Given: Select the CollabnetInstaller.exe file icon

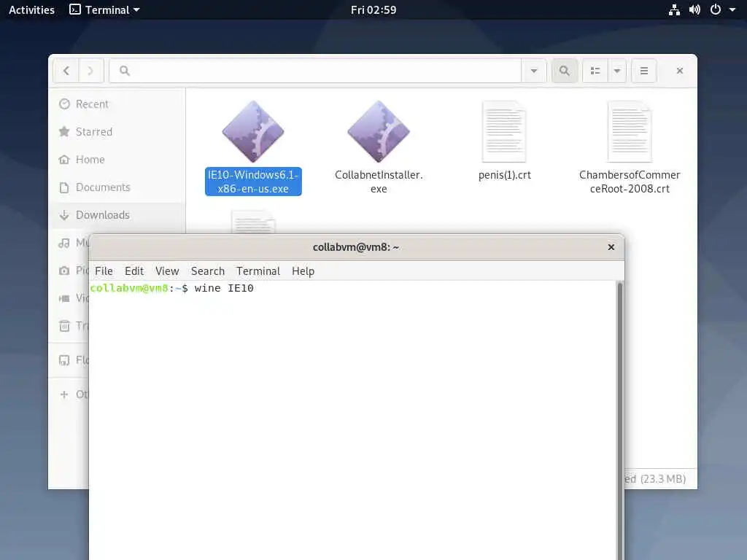Looking at the screenshot, I should click(379, 131).
